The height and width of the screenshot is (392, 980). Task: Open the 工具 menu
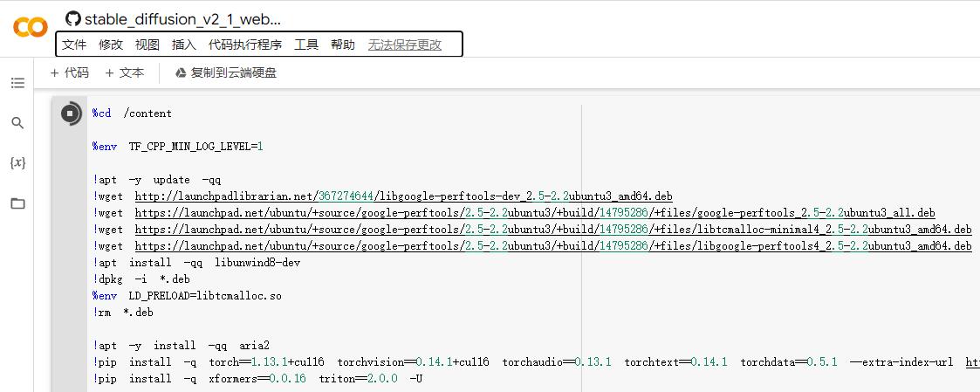pyautogui.click(x=306, y=45)
